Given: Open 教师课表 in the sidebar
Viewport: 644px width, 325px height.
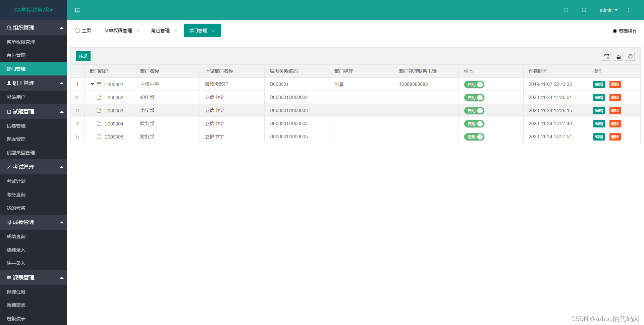Looking at the screenshot, I should click(x=34, y=305).
